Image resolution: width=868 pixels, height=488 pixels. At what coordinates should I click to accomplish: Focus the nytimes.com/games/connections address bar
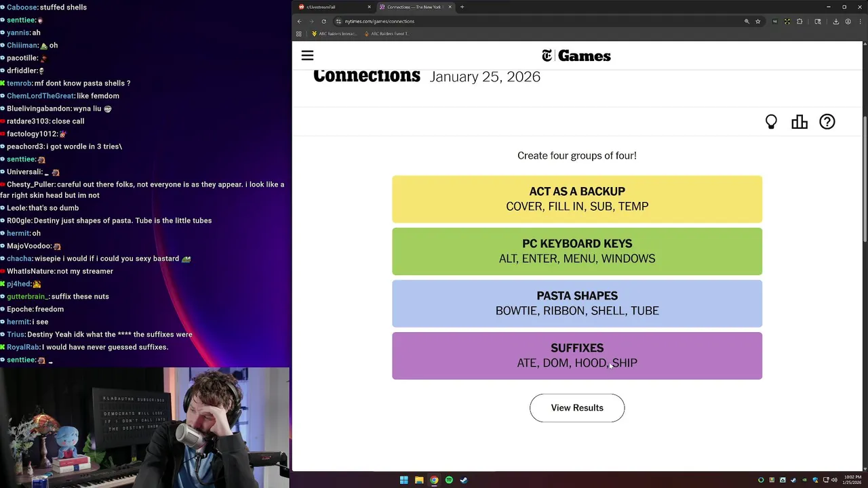pyautogui.click(x=542, y=21)
